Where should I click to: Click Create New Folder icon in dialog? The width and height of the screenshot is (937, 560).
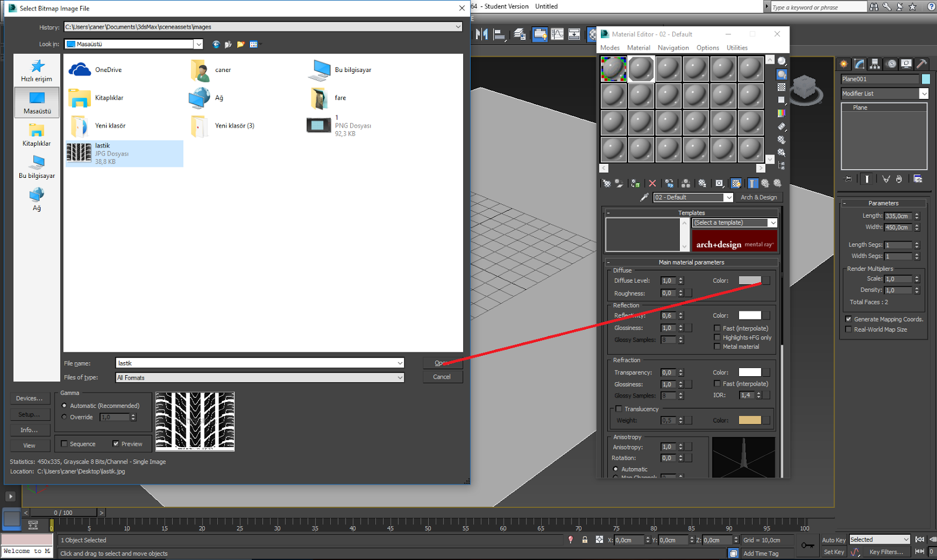[x=241, y=44]
